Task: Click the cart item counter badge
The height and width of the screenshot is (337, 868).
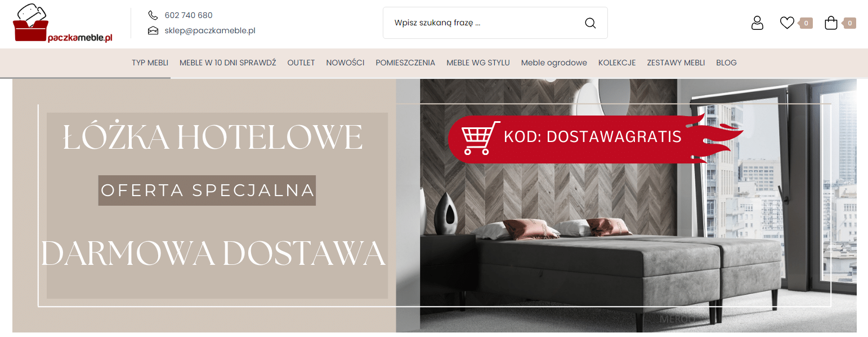Action: pos(849,23)
